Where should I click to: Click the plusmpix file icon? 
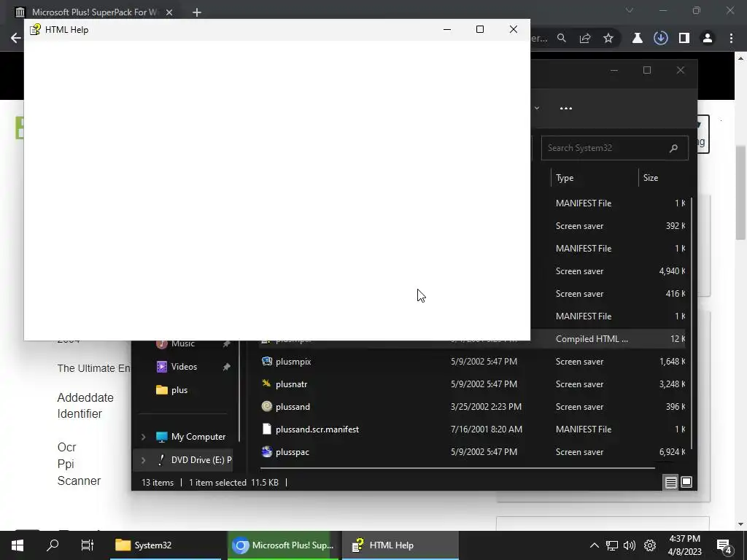[267, 362]
